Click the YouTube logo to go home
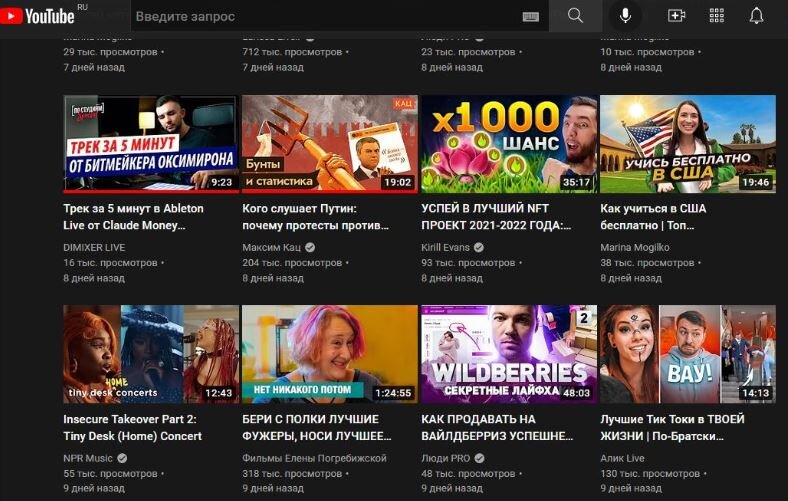Viewport: 788px width, 501px height. [38, 16]
